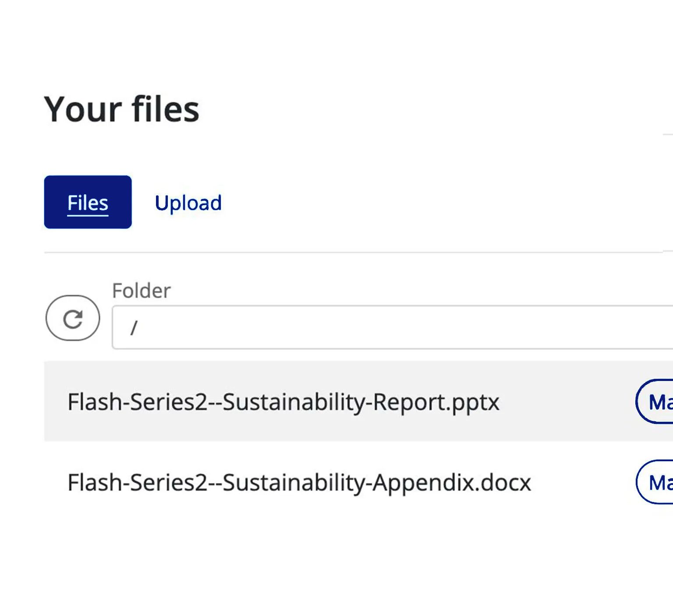Switch to the Files tab
The width and height of the screenshot is (673, 616).
pos(88,202)
